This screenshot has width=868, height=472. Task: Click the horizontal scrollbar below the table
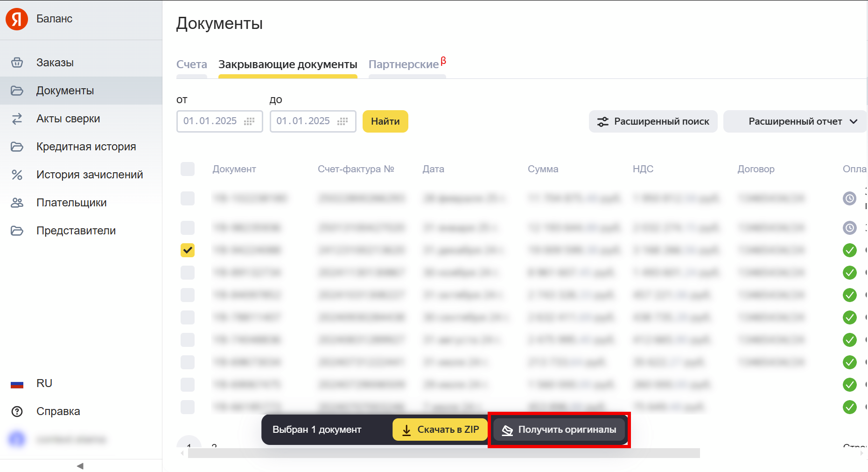coord(443,453)
